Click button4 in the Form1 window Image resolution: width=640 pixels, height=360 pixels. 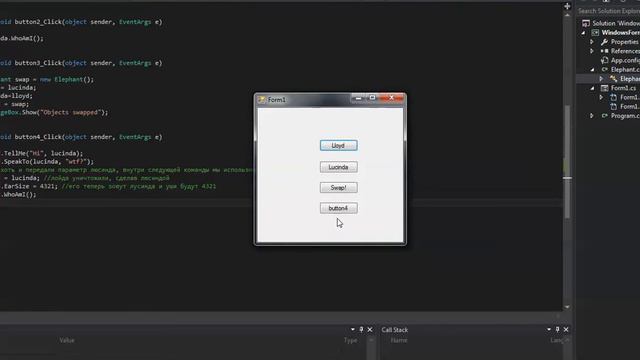pyautogui.click(x=338, y=208)
